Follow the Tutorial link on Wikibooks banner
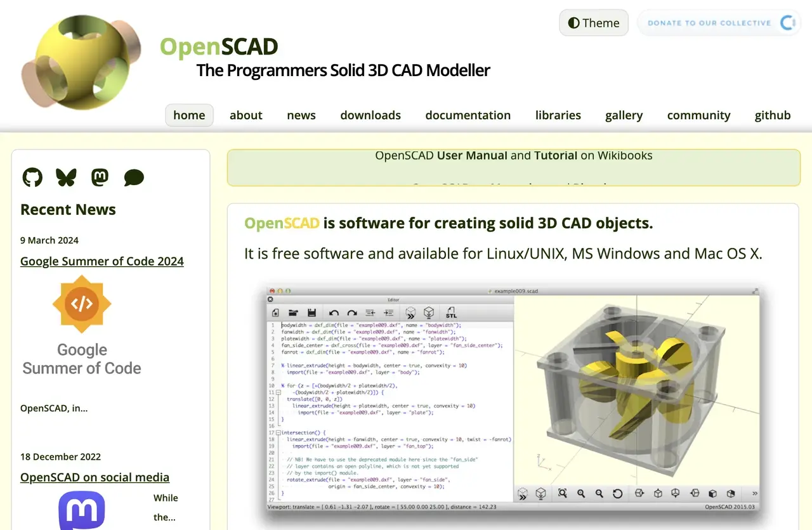The image size is (812, 530). click(x=556, y=155)
